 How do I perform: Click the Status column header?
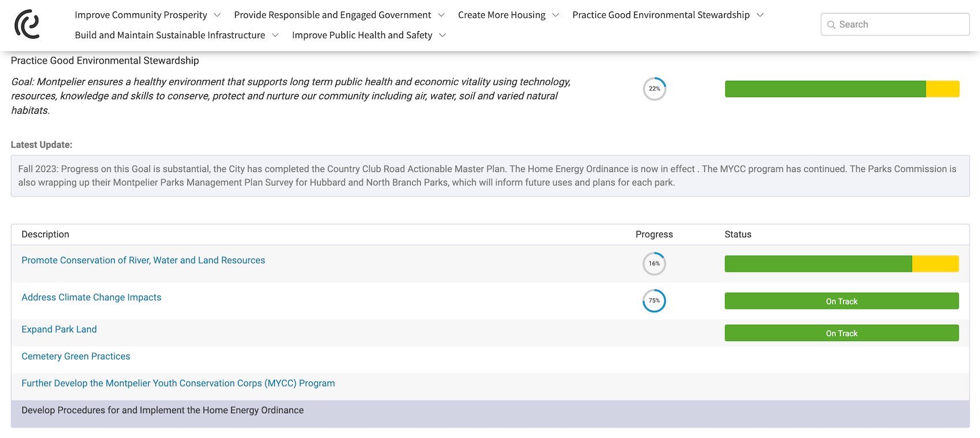738,234
